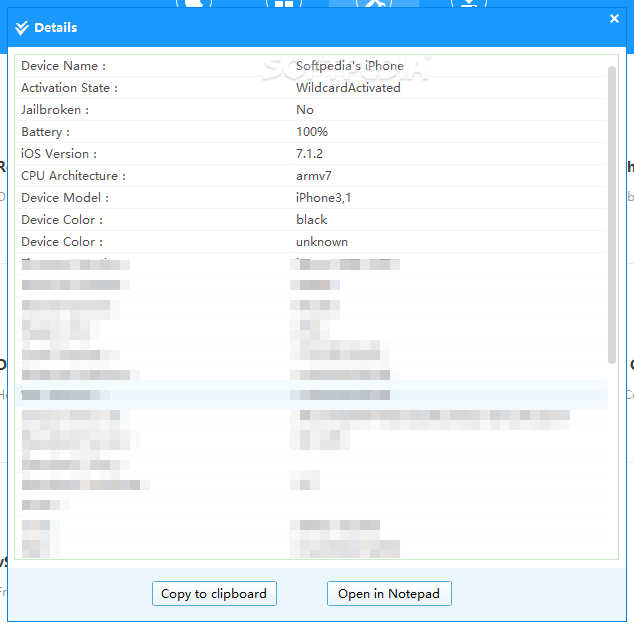Select the 100% battery value
This screenshot has height=629, width=634.
[x=312, y=132]
